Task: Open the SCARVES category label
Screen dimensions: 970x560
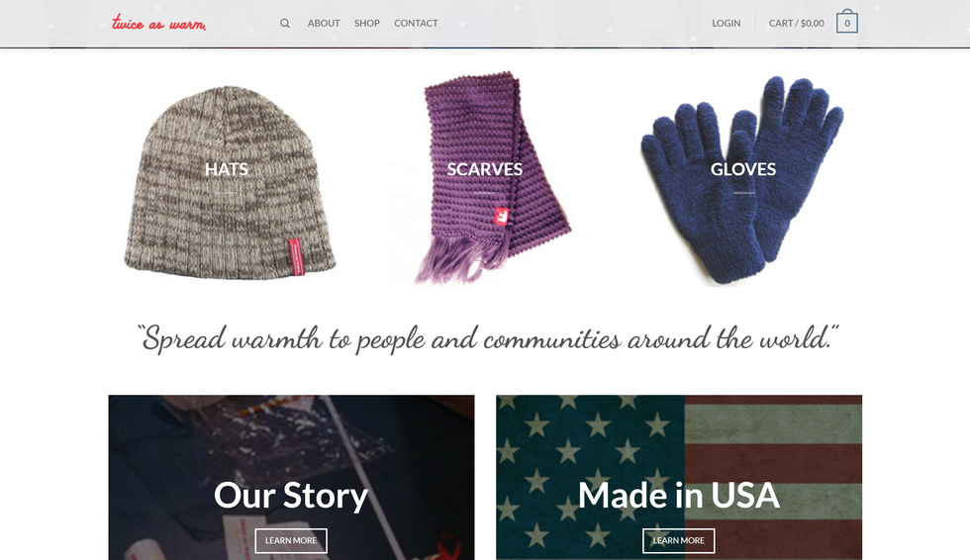Action: 484,169
